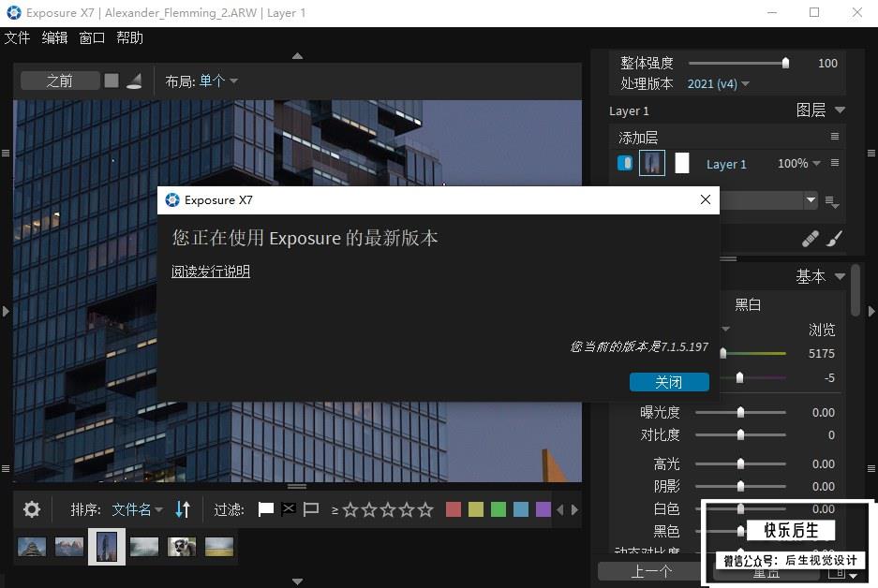Toggle the 之前 before view
This screenshot has height=588, width=878.
coord(60,81)
